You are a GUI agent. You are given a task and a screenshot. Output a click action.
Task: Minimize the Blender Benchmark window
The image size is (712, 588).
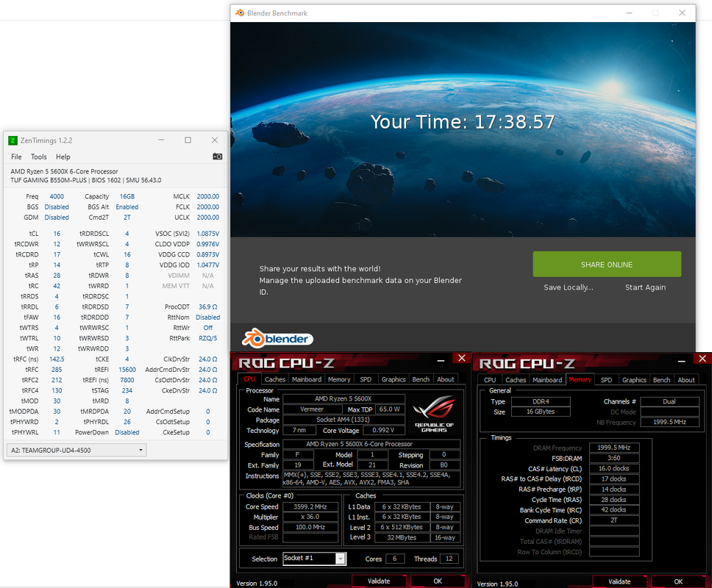click(x=630, y=13)
